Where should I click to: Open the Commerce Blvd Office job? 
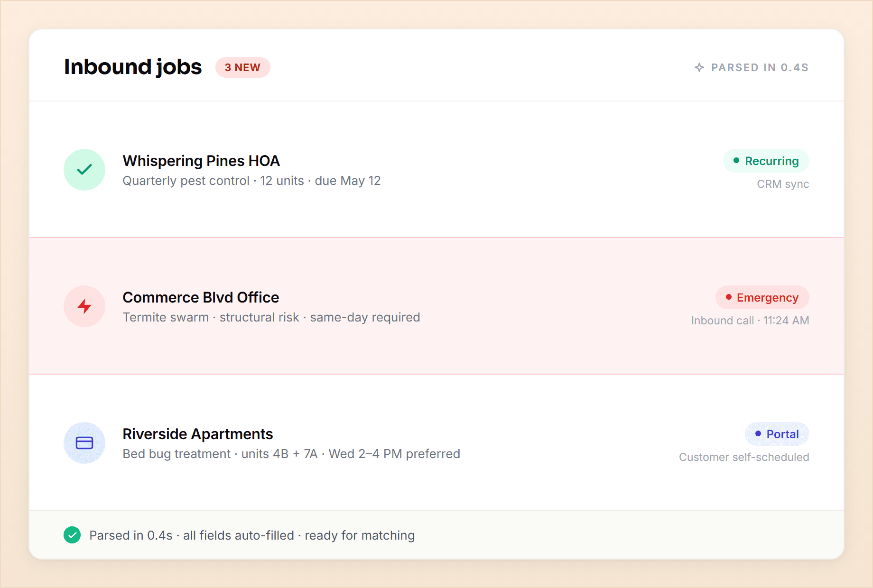pyautogui.click(x=436, y=306)
